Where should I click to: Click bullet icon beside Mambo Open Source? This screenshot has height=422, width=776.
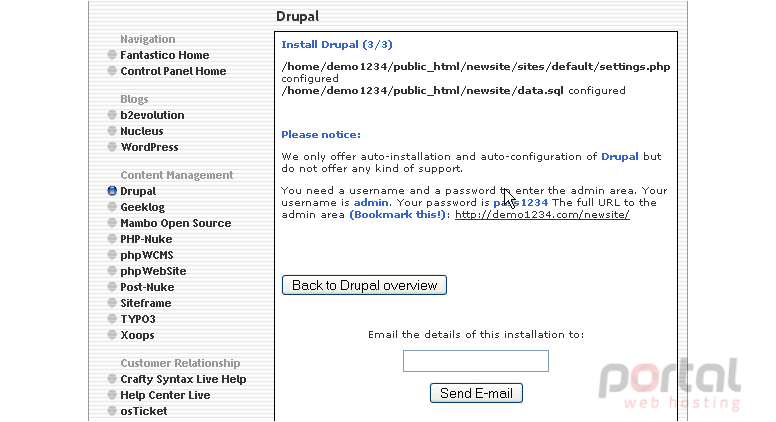tap(112, 223)
